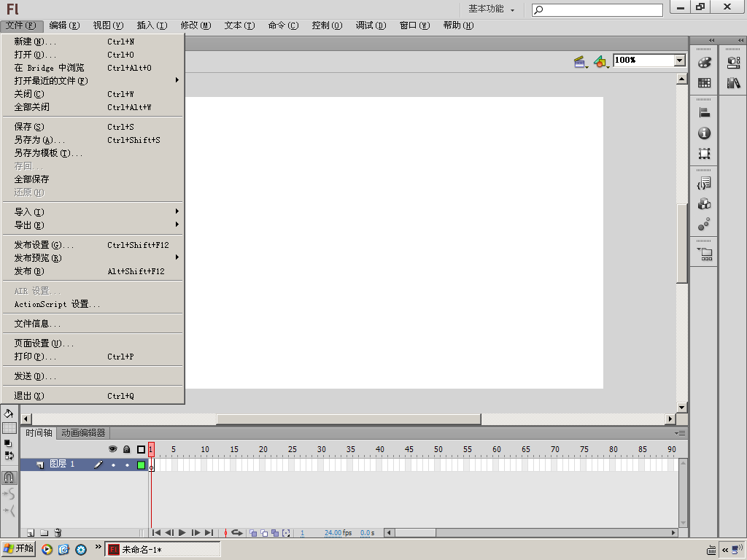Open the Code Snippets panel icon
This screenshot has height=560, width=747.
pyautogui.click(x=704, y=183)
